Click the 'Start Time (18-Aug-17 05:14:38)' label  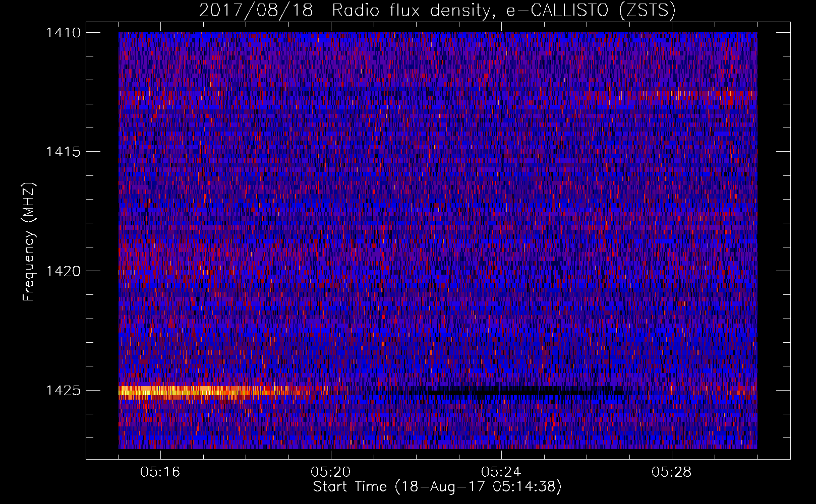pos(437,487)
